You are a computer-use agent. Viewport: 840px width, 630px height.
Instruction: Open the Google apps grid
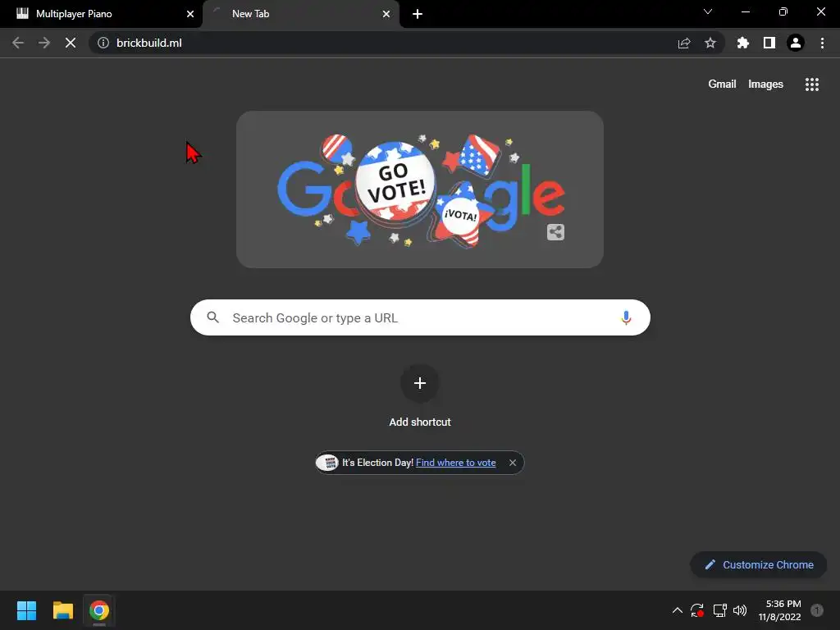[x=812, y=84]
